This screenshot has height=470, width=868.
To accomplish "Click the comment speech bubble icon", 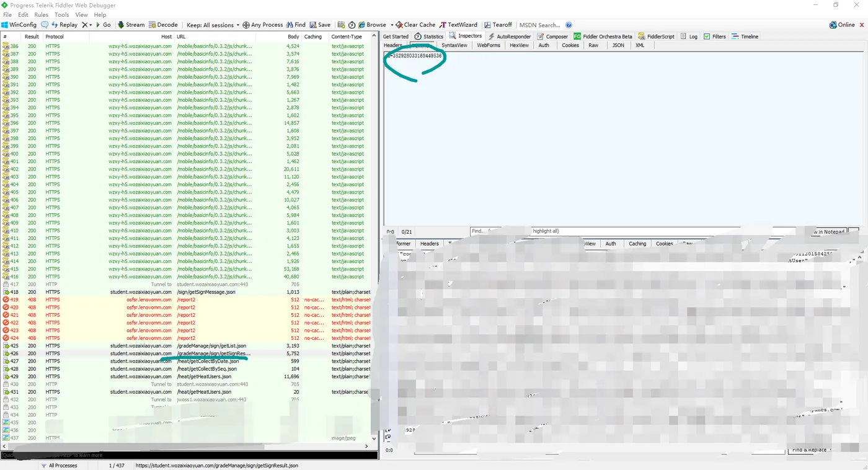I will coord(45,25).
